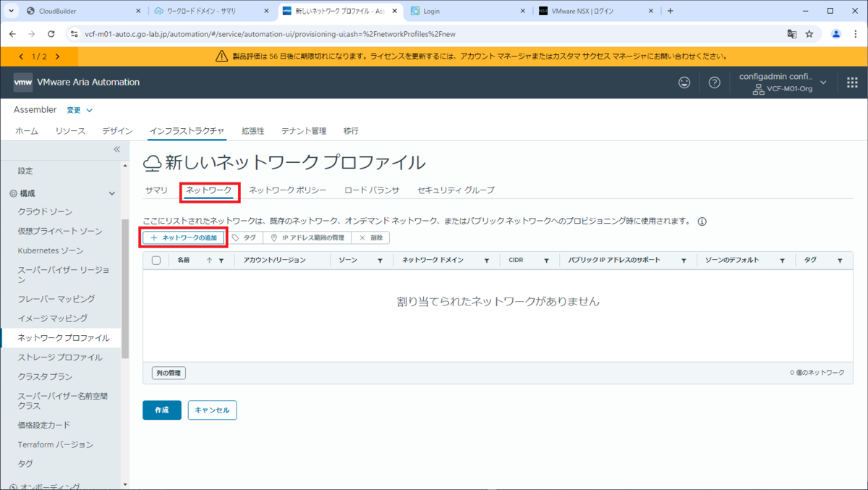
Task: Filter the CIDR column
Action: pyautogui.click(x=546, y=261)
